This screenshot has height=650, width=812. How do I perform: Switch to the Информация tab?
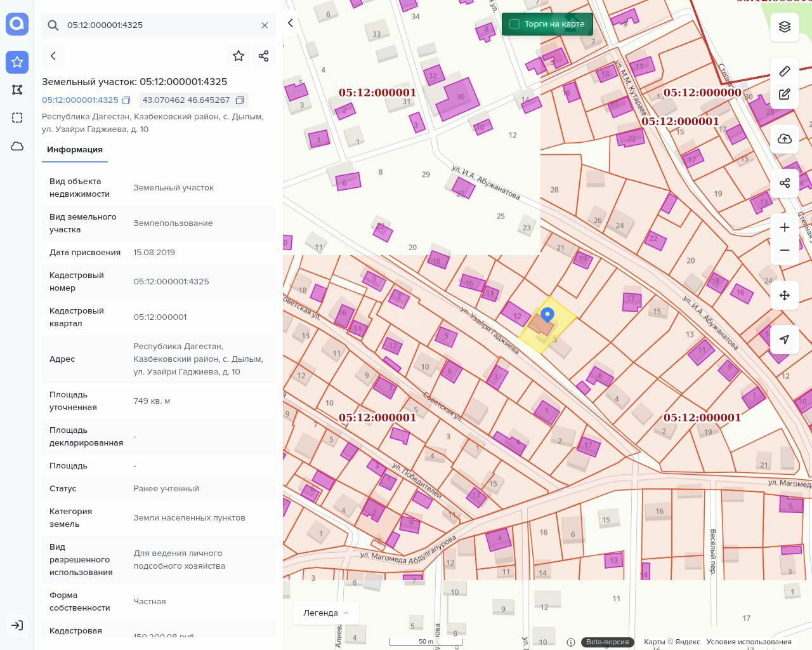pyautogui.click(x=75, y=150)
